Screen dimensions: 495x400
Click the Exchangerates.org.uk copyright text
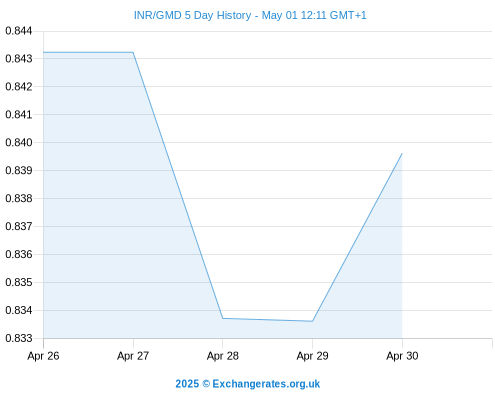(x=248, y=384)
